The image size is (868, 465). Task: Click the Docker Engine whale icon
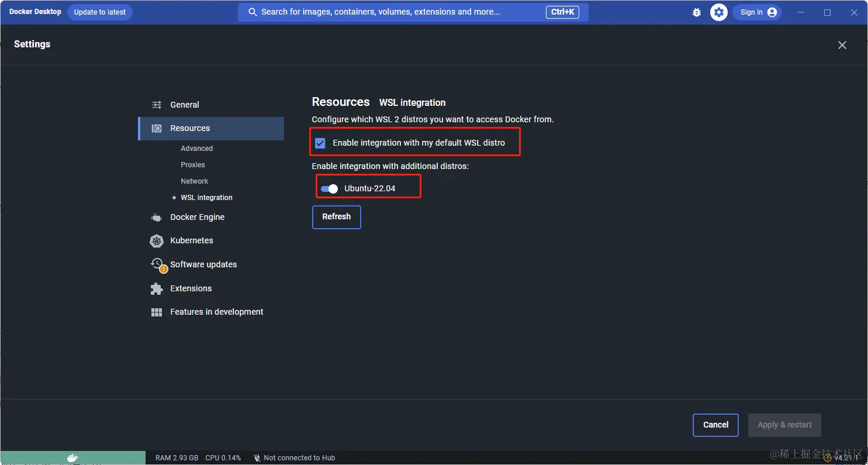(x=157, y=217)
